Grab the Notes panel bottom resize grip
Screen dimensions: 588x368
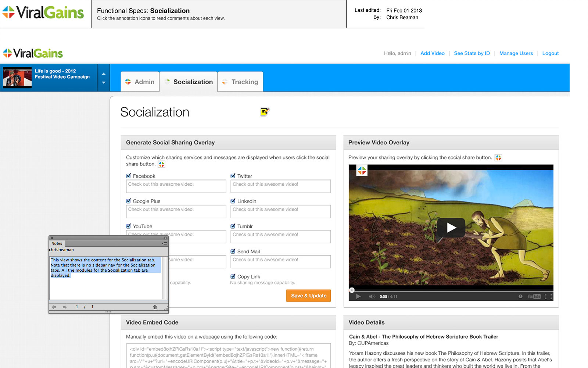108,312
